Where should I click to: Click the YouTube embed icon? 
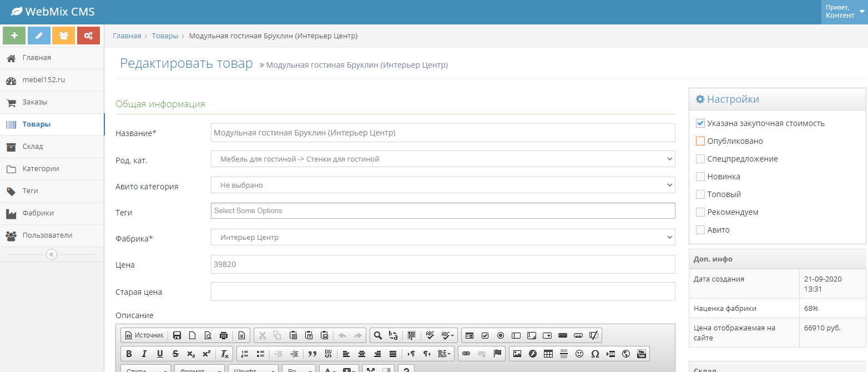[x=642, y=354]
